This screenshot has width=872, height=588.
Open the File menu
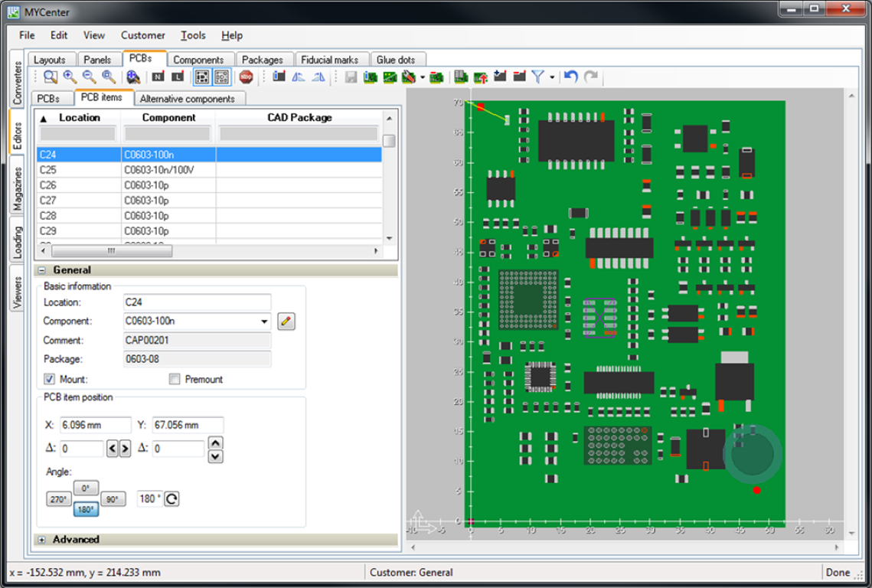pyautogui.click(x=27, y=35)
